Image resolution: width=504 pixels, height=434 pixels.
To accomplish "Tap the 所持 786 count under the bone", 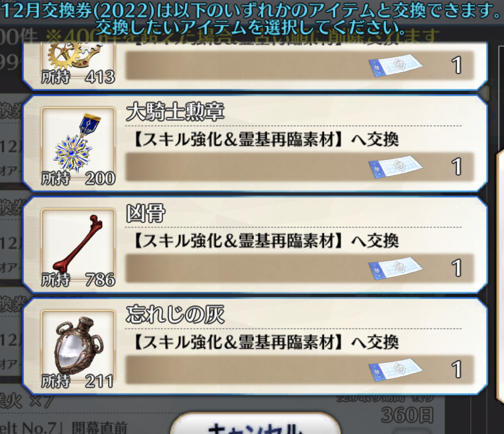I will pos(78,280).
